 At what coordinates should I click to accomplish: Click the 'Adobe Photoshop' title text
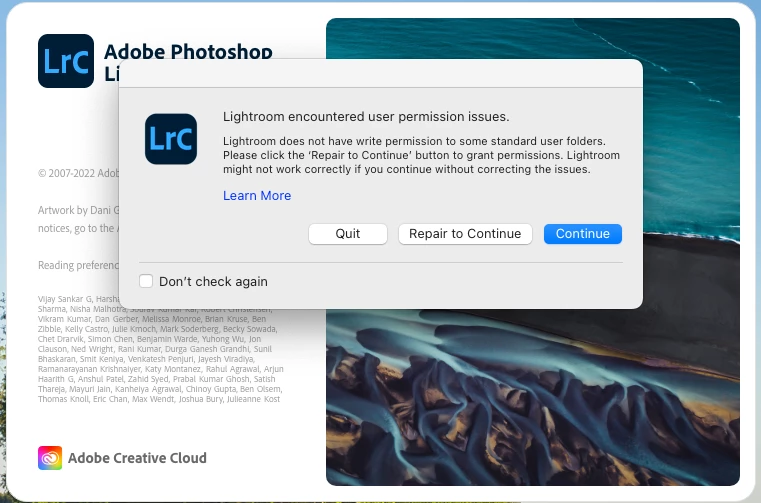tap(188, 51)
